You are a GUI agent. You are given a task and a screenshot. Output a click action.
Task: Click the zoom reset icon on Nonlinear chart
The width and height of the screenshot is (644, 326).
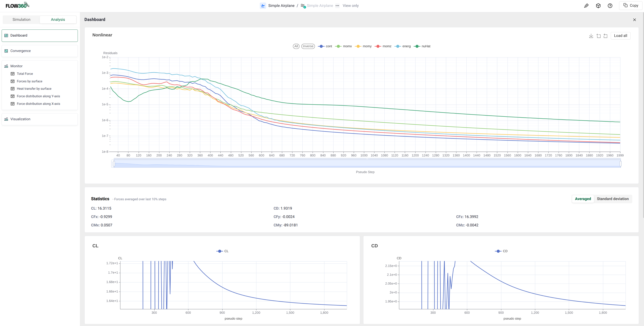pos(606,36)
